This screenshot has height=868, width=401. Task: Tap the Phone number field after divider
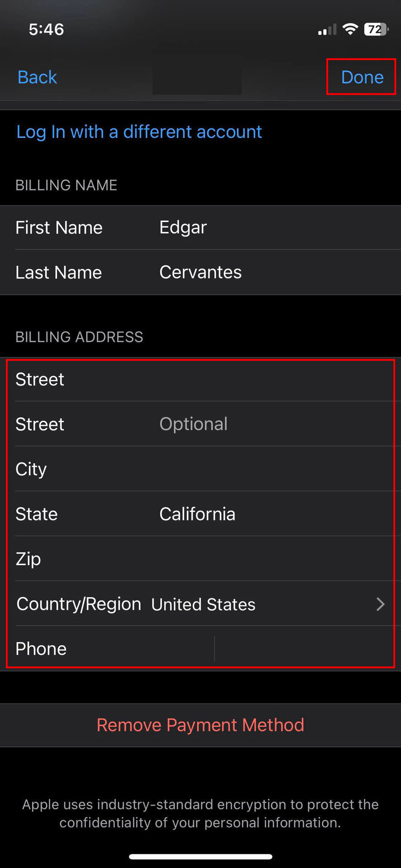point(303,649)
